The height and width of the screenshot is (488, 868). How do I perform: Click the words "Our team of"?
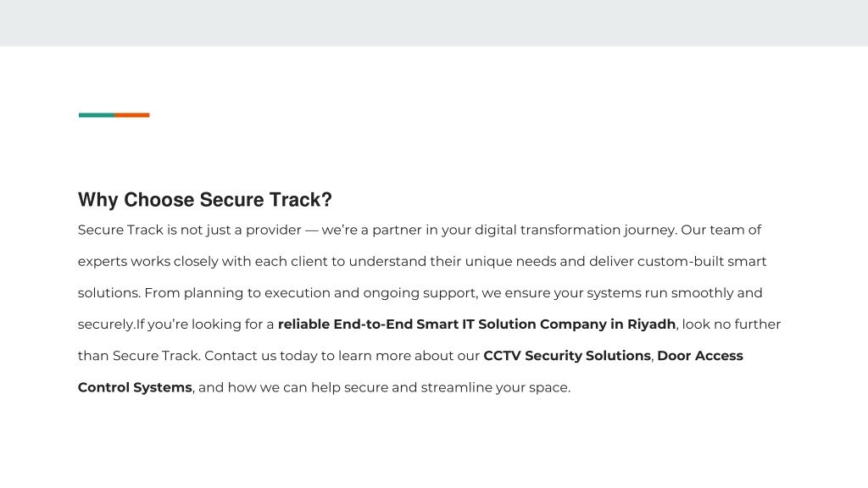coord(721,230)
